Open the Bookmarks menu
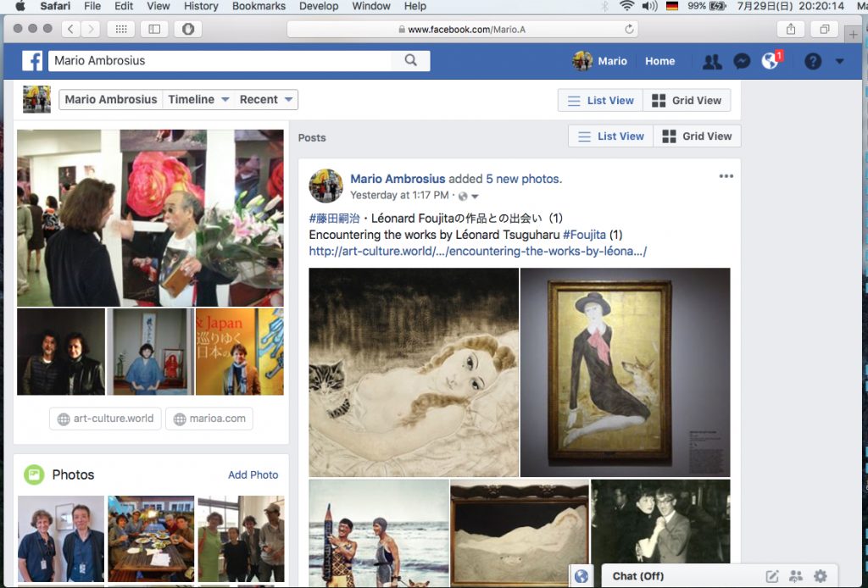The height and width of the screenshot is (588, 868). point(259,6)
